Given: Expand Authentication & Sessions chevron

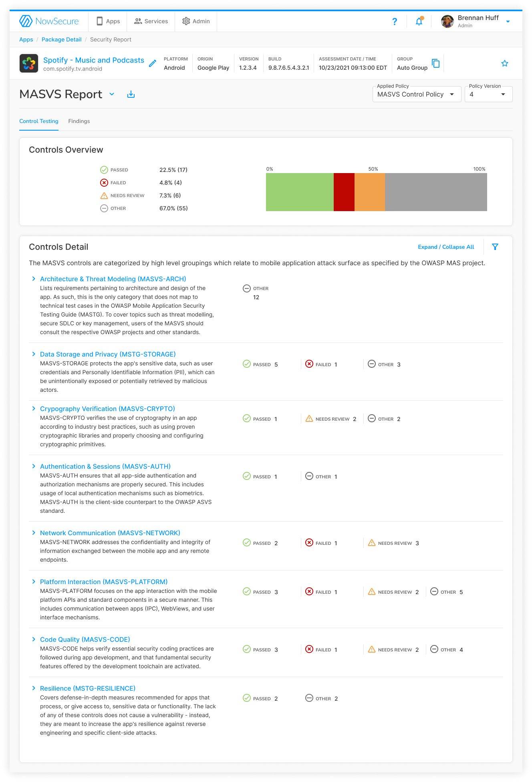Looking at the screenshot, I should click(x=34, y=466).
